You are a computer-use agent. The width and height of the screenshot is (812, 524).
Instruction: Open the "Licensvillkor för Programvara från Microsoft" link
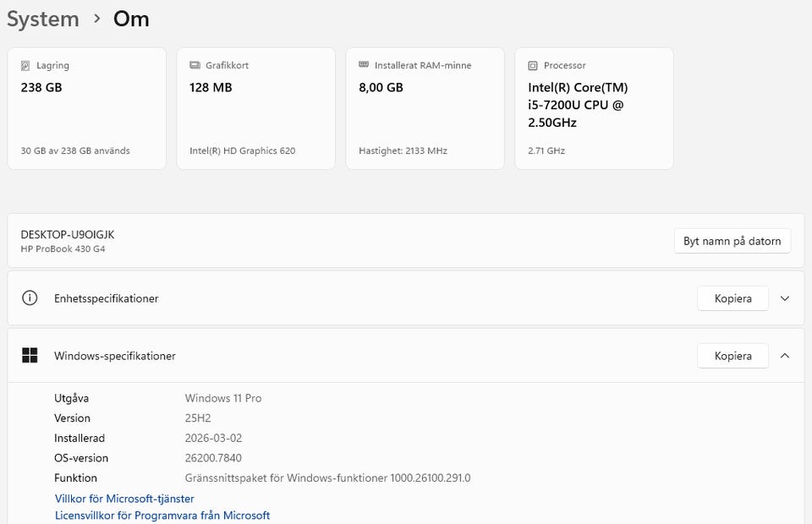[x=162, y=515]
